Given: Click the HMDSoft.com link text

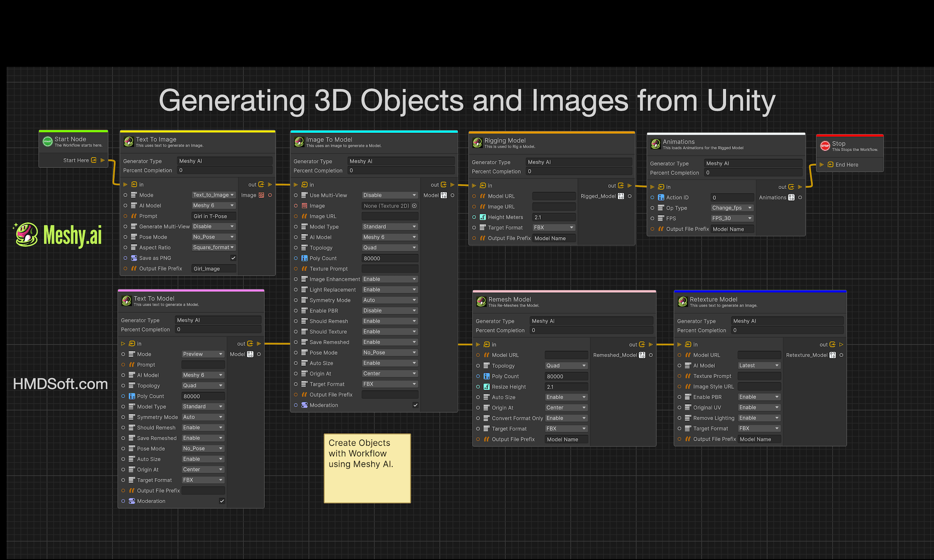Looking at the screenshot, I should [60, 384].
